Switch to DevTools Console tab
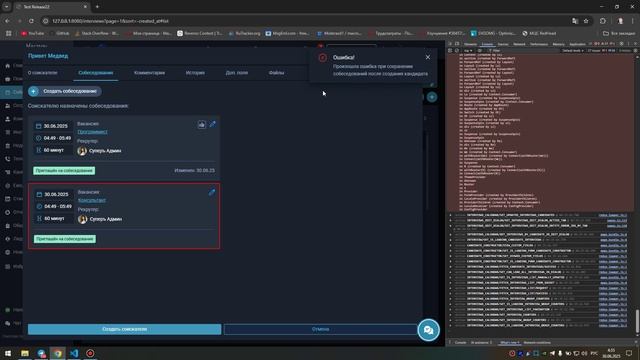 487,44
